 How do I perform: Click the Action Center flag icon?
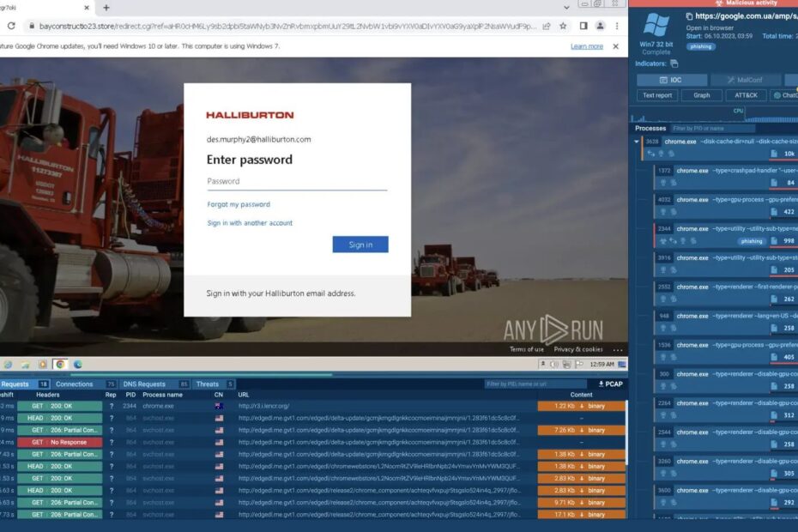pos(579,364)
